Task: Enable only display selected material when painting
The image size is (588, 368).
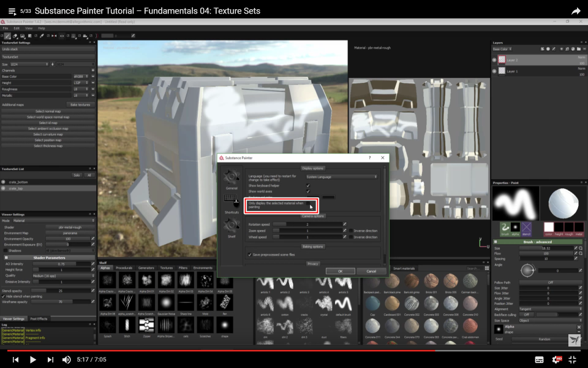Action: [x=308, y=203]
